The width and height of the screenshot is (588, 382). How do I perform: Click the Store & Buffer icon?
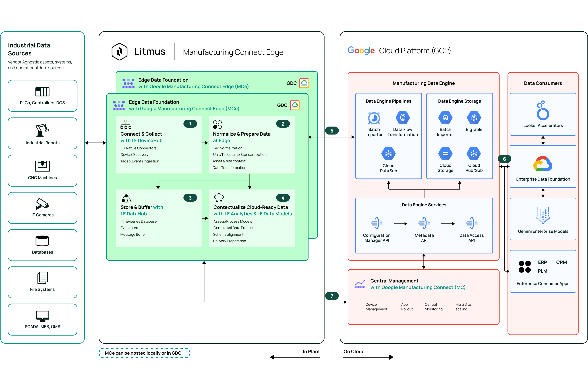point(126,198)
